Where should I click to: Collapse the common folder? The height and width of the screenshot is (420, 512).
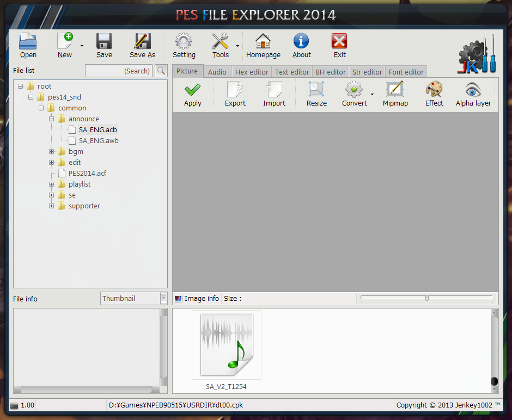(41, 108)
